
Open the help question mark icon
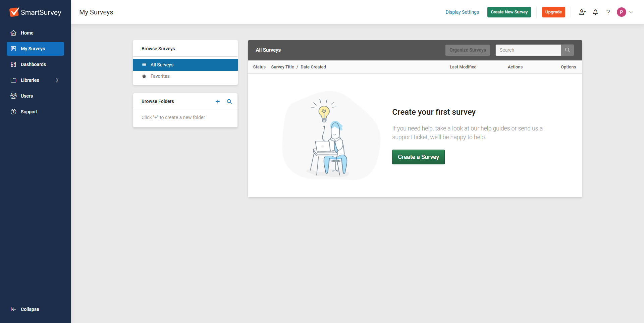[x=608, y=12]
